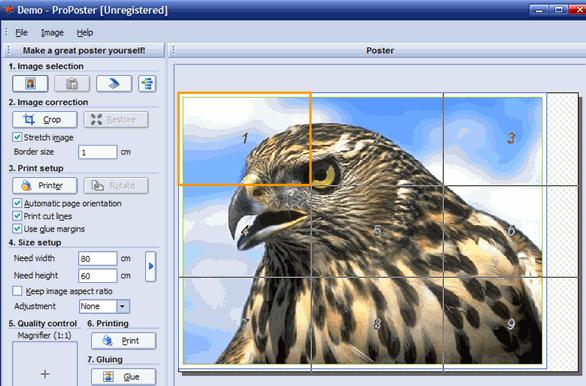
Task: Click the Print button
Action: pyautogui.click(x=123, y=341)
